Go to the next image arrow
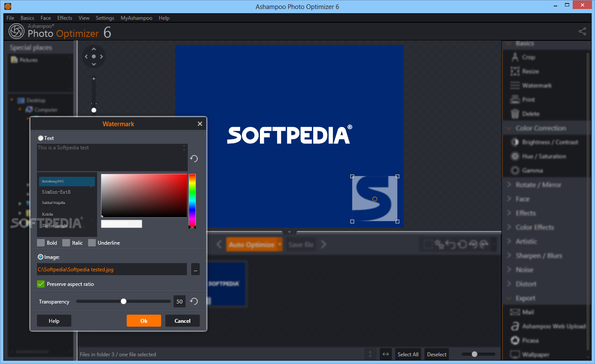The width and height of the screenshot is (595, 364). point(324,244)
